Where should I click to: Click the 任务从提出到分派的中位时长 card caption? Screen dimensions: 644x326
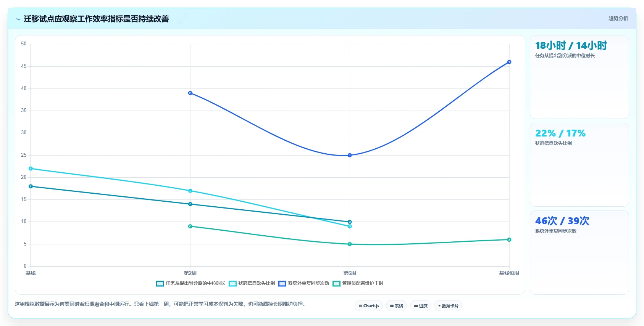click(x=565, y=56)
